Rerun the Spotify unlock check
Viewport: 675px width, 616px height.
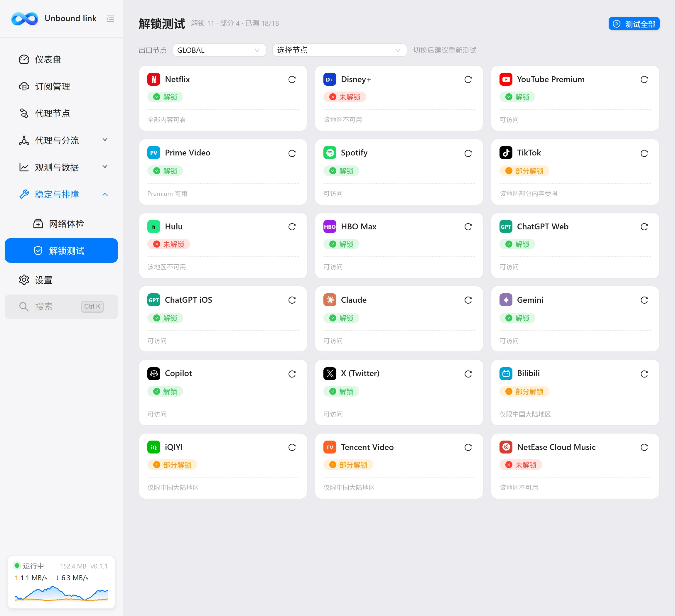pyautogui.click(x=468, y=153)
